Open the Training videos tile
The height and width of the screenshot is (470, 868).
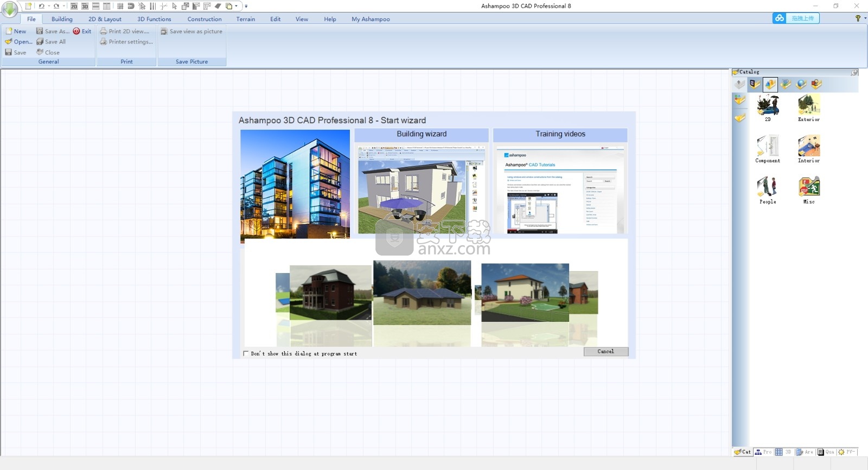click(560, 181)
